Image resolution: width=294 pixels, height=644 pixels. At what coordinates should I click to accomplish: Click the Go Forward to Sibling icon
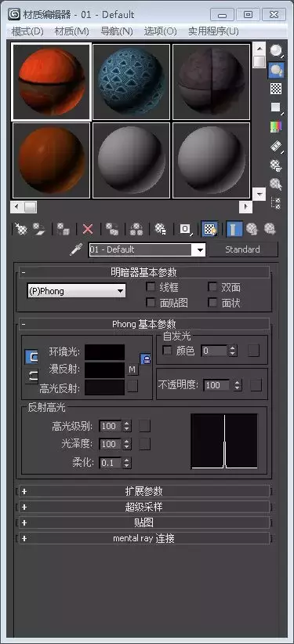[270, 229]
